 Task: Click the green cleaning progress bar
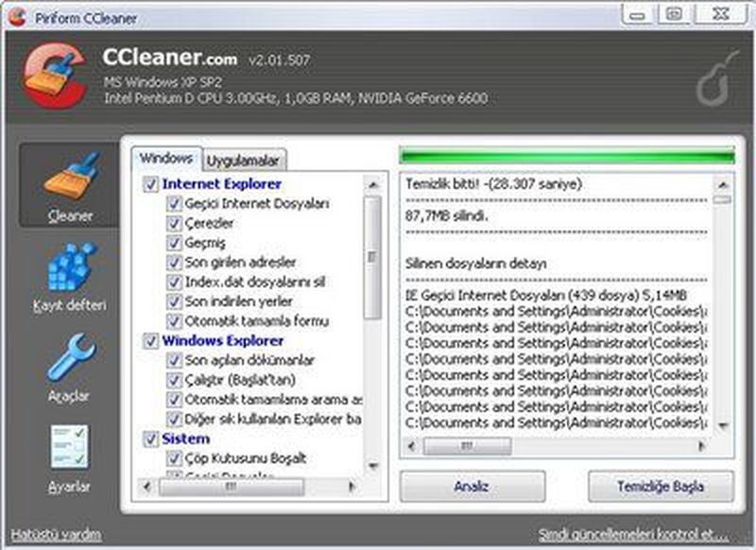tap(566, 156)
